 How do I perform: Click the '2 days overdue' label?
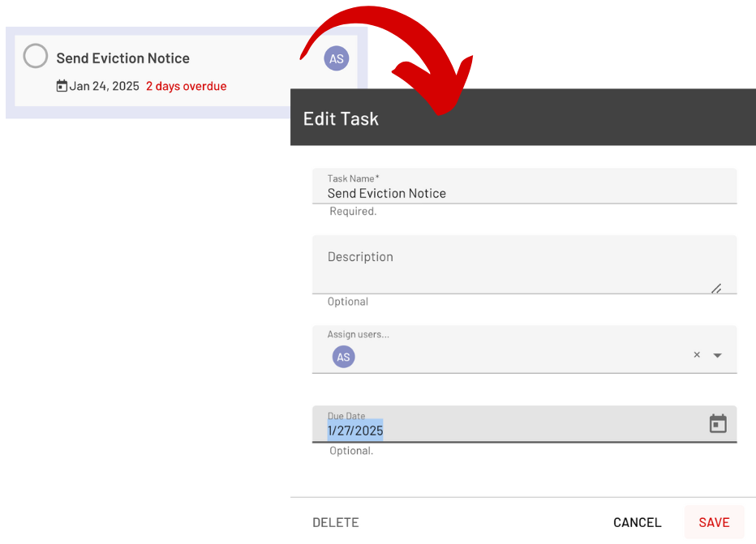pos(186,86)
